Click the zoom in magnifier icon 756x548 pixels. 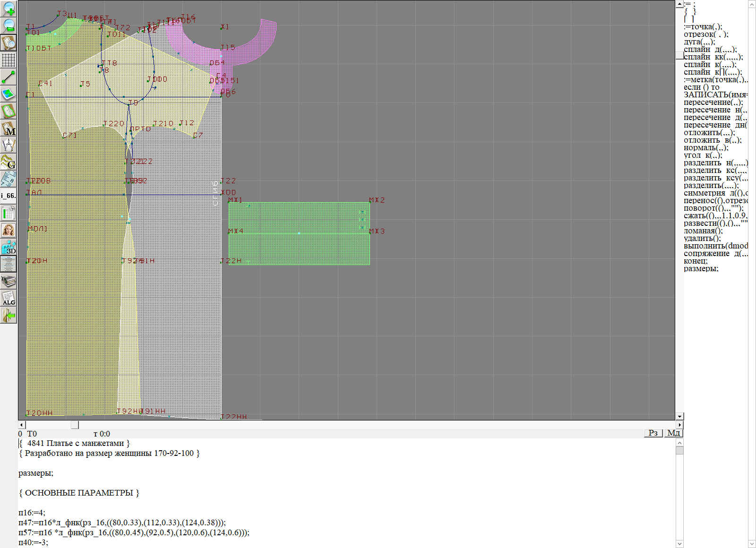point(9,9)
